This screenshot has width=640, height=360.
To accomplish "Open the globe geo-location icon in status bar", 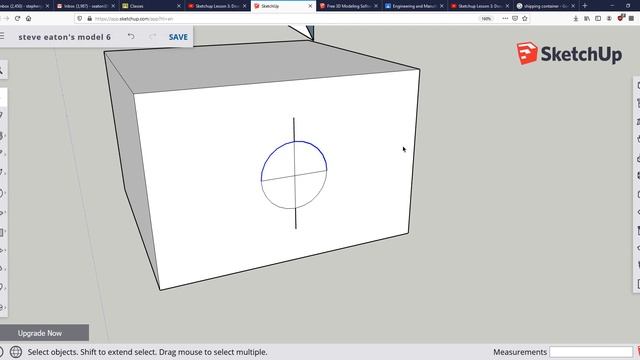I will click(x=16, y=352).
